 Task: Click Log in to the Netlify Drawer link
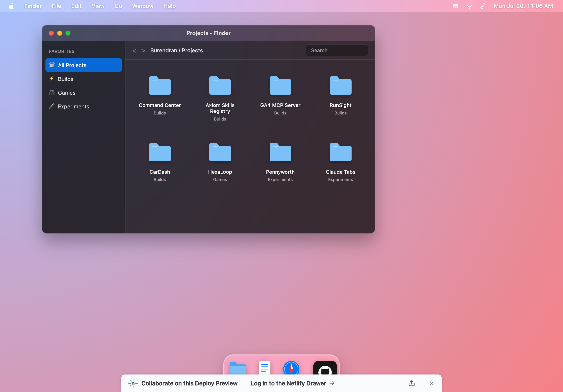point(292,383)
